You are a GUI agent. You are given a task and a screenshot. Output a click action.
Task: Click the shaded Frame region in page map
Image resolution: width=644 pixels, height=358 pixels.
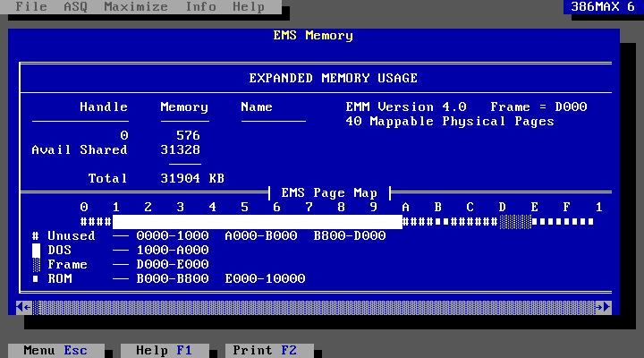(x=515, y=222)
